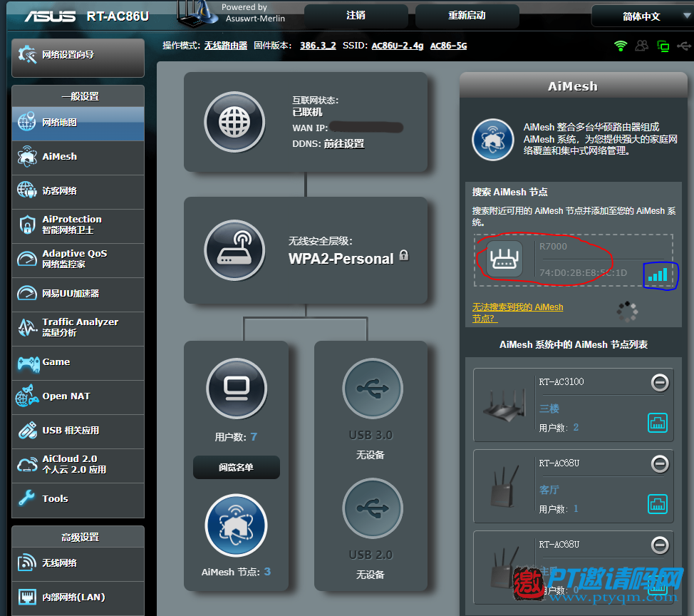Click the R7000 node name text
This screenshot has height=616, width=694.
553,247
